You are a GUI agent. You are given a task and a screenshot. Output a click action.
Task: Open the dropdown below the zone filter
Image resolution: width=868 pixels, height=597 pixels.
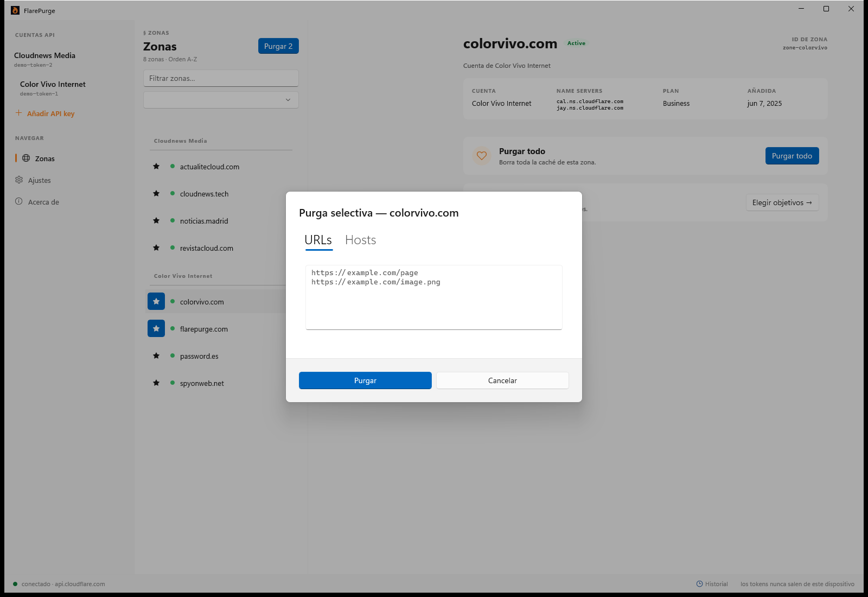(x=221, y=100)
